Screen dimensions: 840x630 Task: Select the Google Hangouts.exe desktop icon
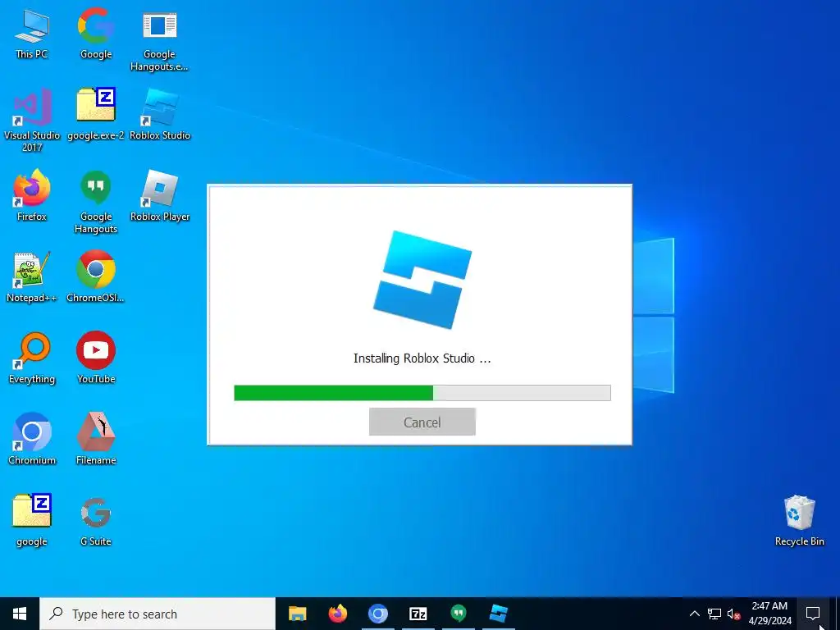click(x=160, y=40)
